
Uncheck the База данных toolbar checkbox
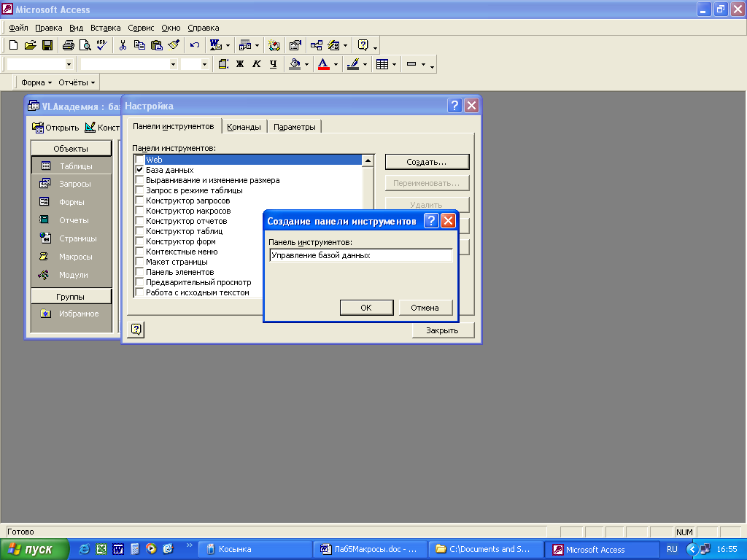[x=139, y=169]
